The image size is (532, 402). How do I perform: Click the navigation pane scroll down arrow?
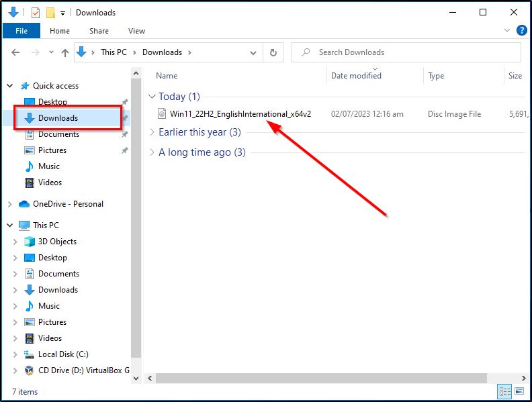136,379
